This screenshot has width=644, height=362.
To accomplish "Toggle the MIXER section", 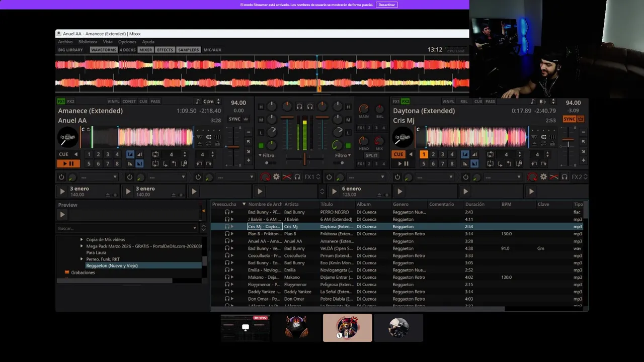I will tap(146, 50).
